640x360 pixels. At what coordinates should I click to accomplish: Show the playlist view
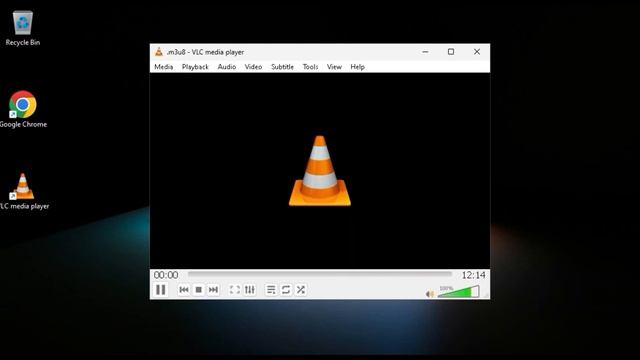(271, 290)
